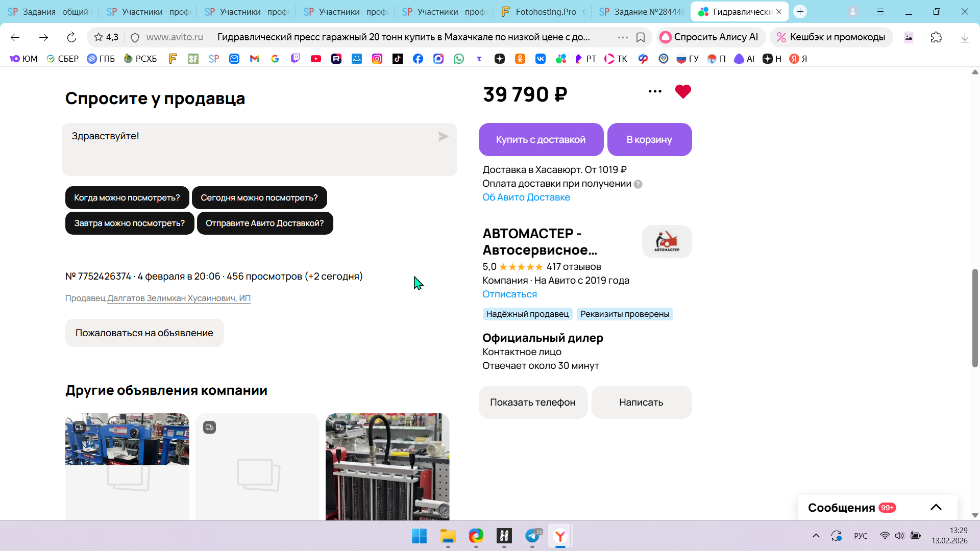Viewport: 980px width, 551px height.
Task: Open the АВТОМАСТЕР seller logo
Action: [667, 241]
